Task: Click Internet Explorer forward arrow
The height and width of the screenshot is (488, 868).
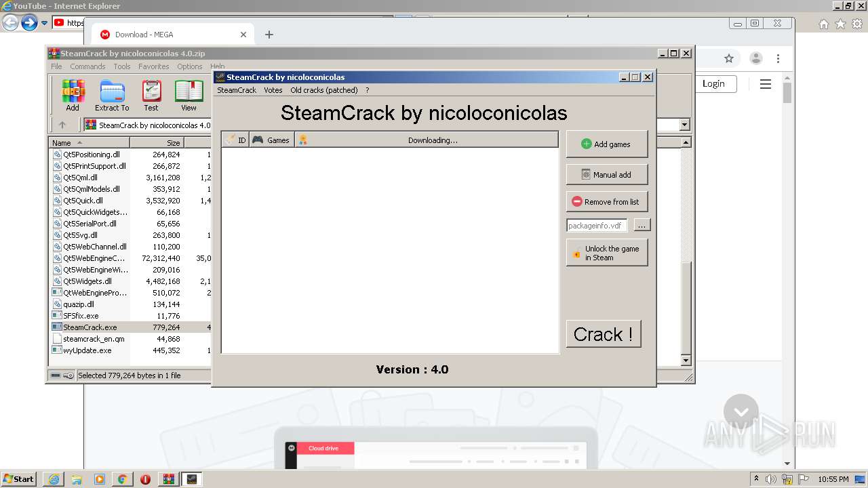Action: point(29,23)
